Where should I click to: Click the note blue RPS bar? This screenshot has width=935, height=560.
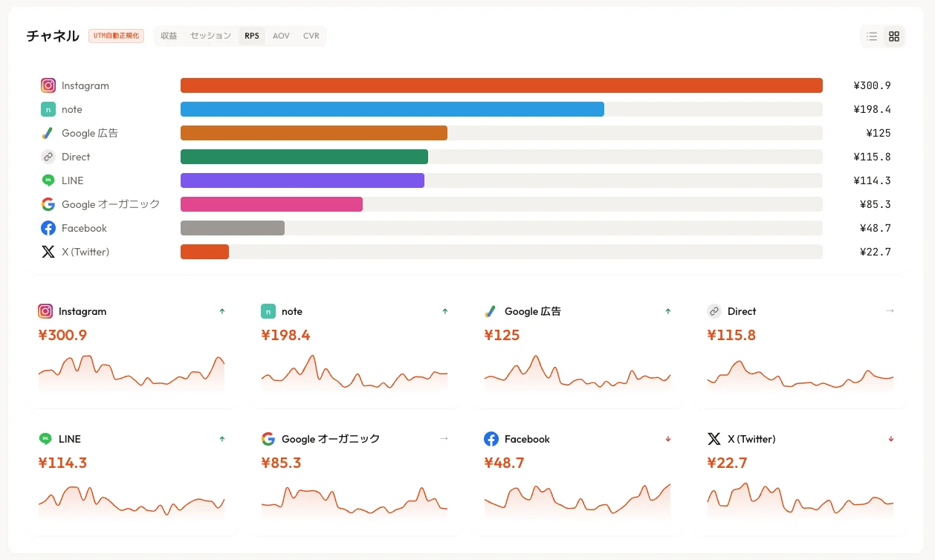coord(392,109)
